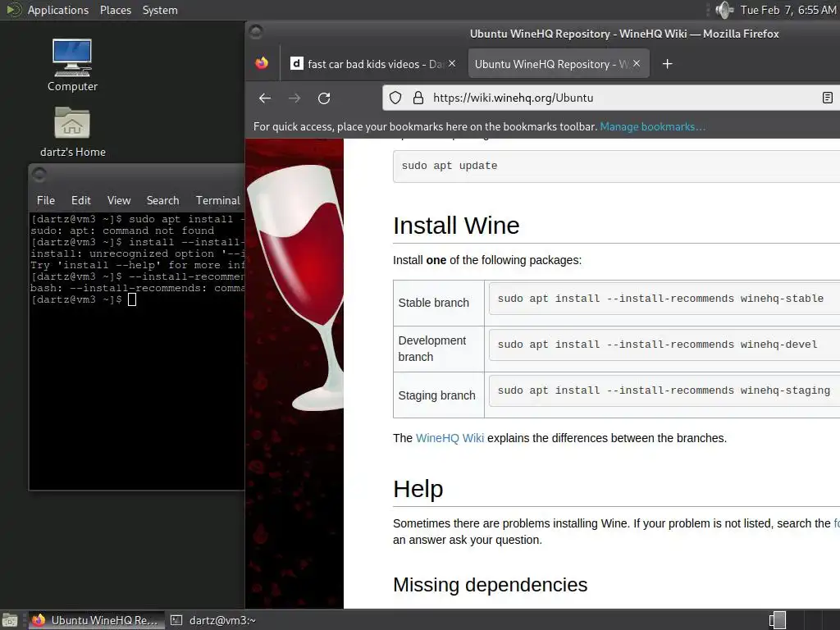Click the volume speaker icon in top panel

point(724,10)
